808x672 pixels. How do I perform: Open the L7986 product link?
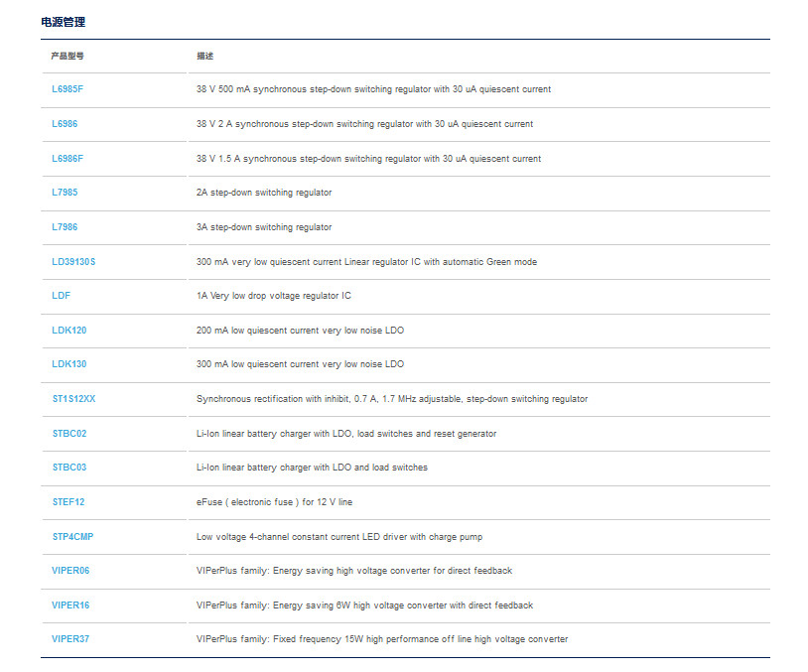tap(65, 226)
